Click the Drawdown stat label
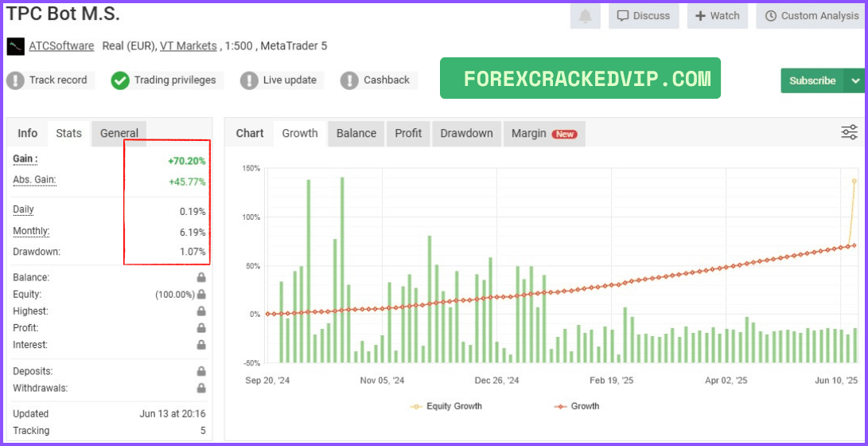 tap(37, 252)
